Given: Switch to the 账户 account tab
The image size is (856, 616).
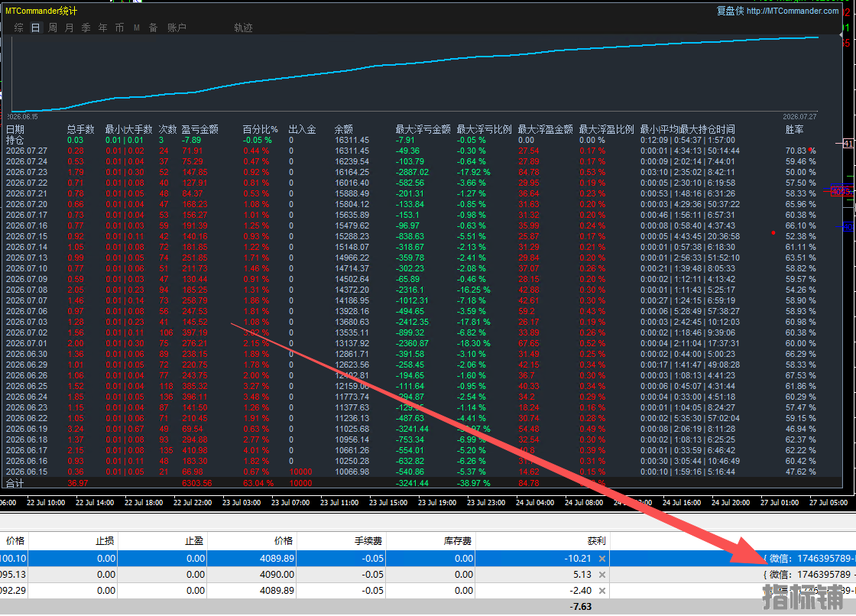Looking at the screenshot, I should (177, 28).
